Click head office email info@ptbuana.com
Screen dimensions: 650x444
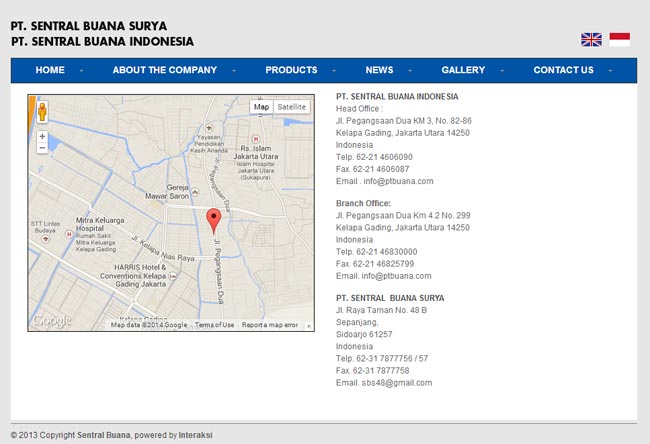398,181
